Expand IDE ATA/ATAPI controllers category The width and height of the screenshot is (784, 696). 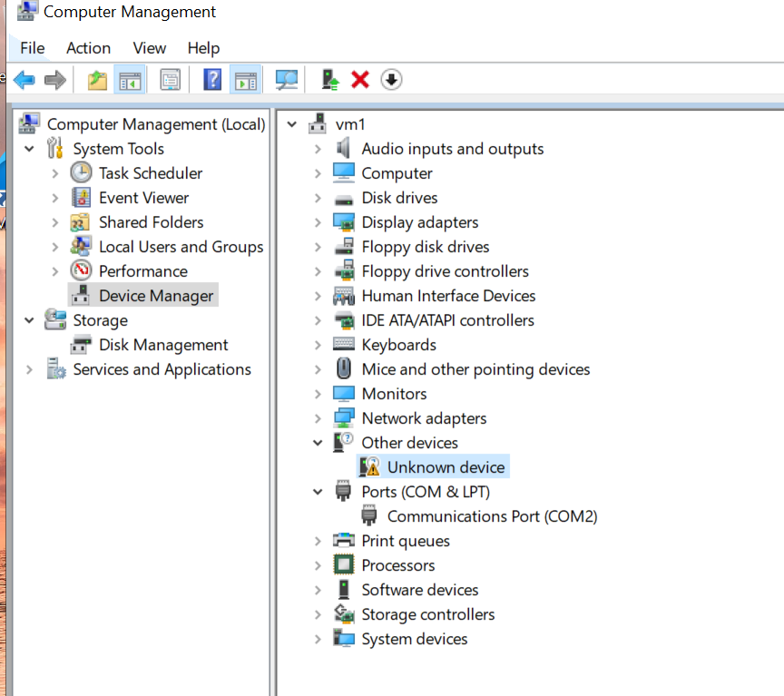[x=318, y=320]
